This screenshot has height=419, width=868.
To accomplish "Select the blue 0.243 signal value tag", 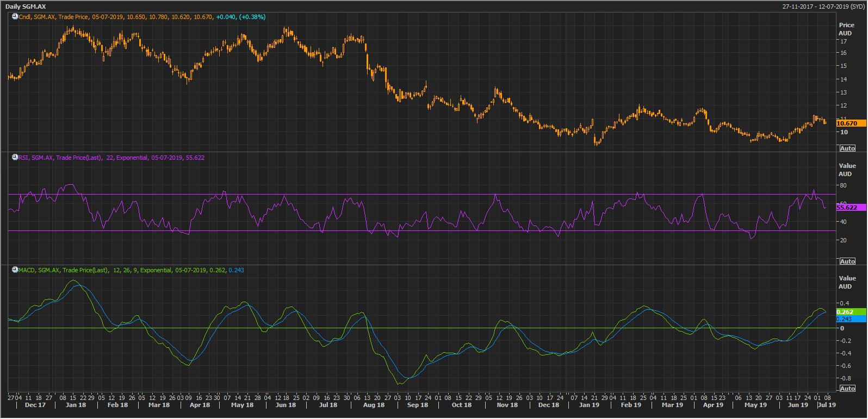I will pos(851,319).
